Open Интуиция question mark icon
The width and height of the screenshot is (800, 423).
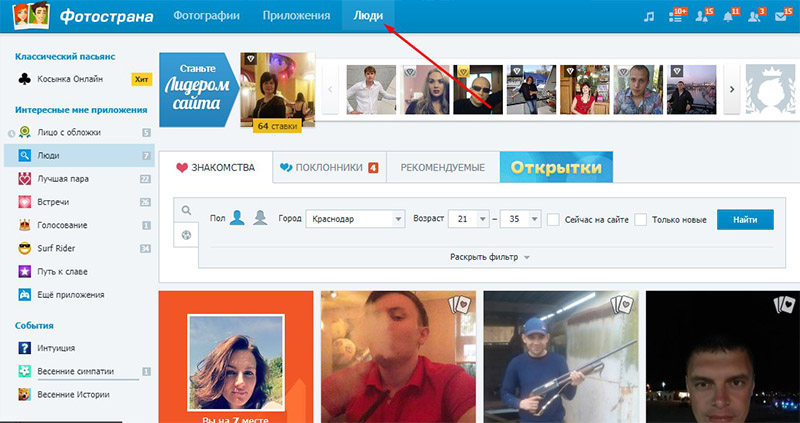tap(24, 348)
